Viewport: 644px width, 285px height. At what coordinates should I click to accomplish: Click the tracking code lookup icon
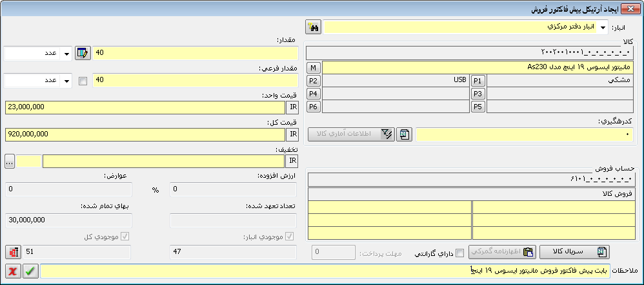pos(404,134)
